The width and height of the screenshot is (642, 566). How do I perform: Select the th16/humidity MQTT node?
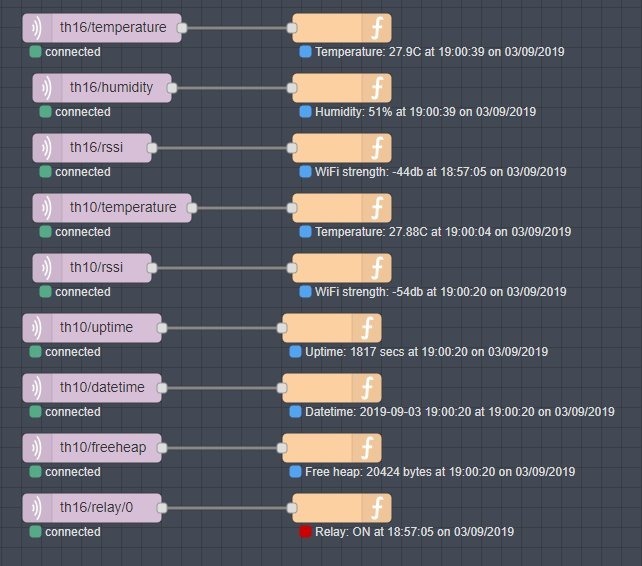point(111,88)
